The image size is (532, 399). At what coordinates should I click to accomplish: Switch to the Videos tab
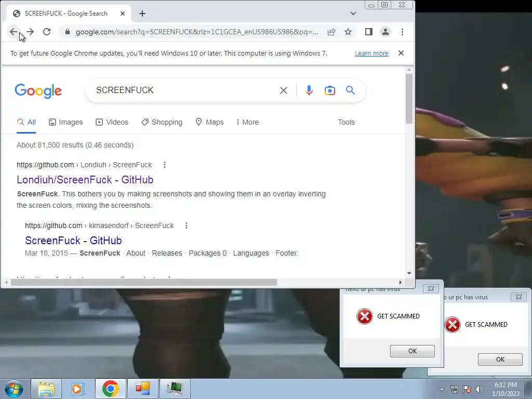point(112,122)
